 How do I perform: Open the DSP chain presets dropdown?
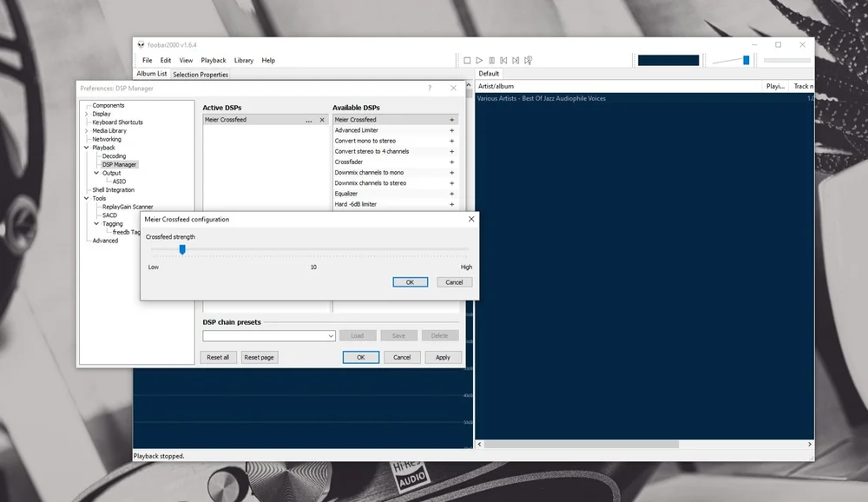coord(269,336)
